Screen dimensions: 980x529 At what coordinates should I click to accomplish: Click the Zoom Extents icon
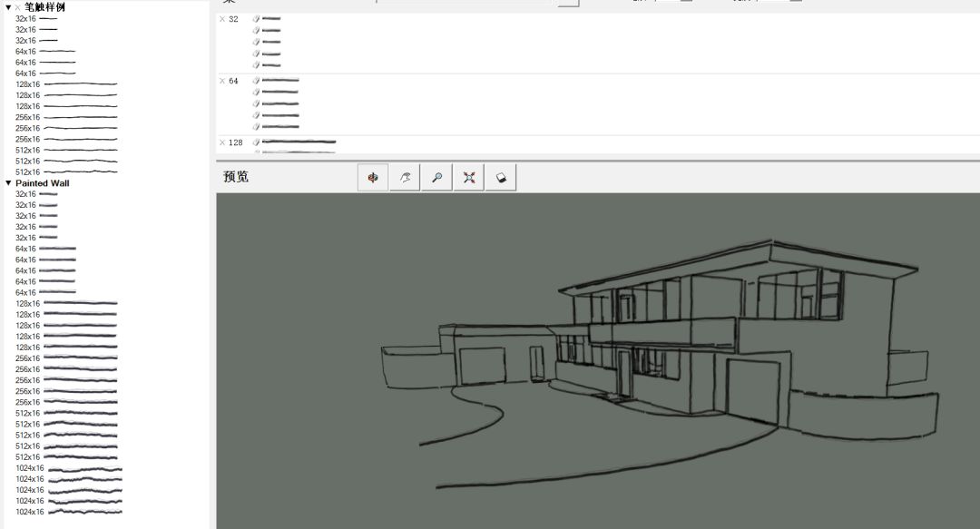coord(469,178)
